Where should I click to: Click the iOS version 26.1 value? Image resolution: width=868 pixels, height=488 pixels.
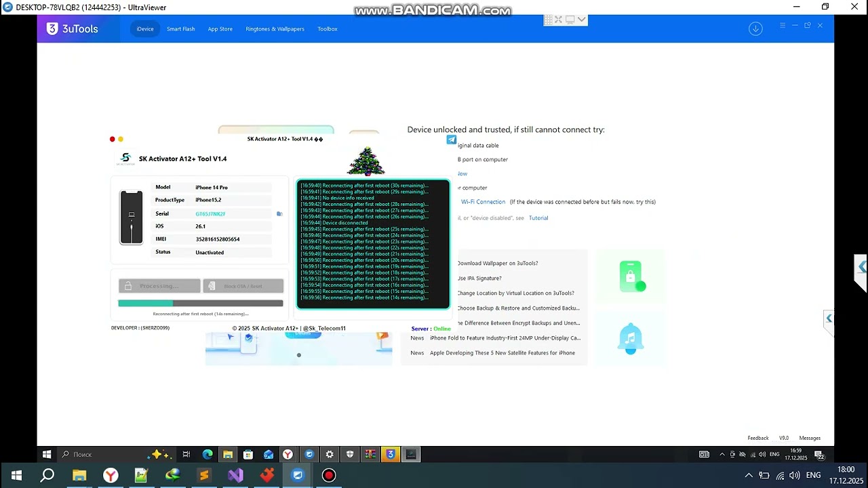click(x=200, y=226)
